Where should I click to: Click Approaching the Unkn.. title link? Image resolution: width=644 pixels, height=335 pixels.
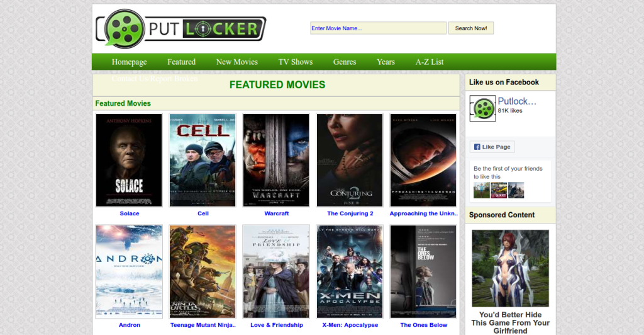(424, 213)
